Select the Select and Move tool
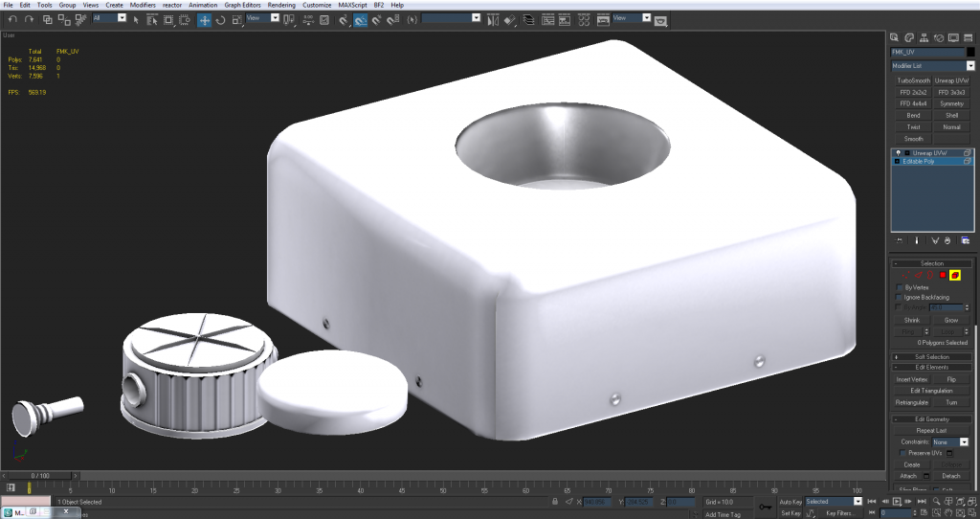The image size is (980, 519). coord(205,19)
